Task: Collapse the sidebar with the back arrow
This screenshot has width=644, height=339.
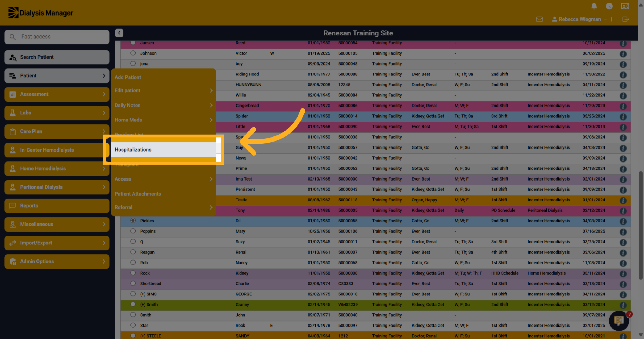Action: tap(119, 33)
